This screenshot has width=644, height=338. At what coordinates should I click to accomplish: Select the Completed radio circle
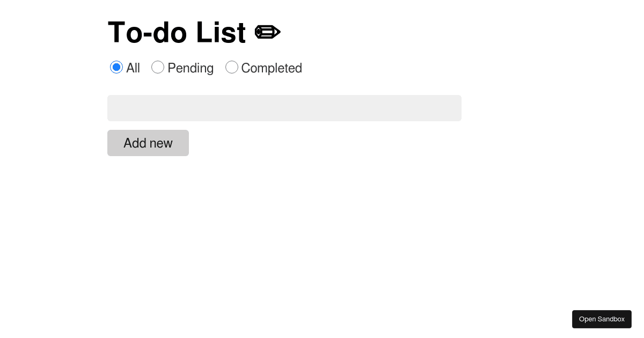(x=232, y=67)
